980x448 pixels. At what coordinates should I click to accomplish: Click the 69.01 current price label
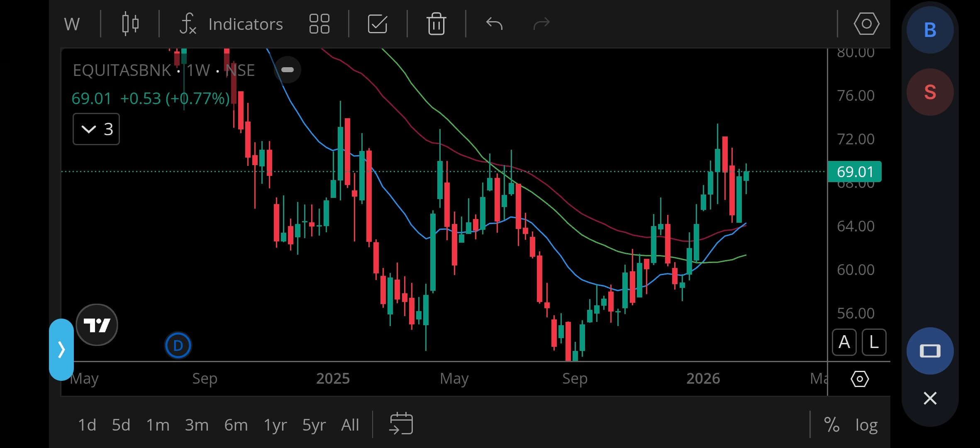click(x=854, y=171)
